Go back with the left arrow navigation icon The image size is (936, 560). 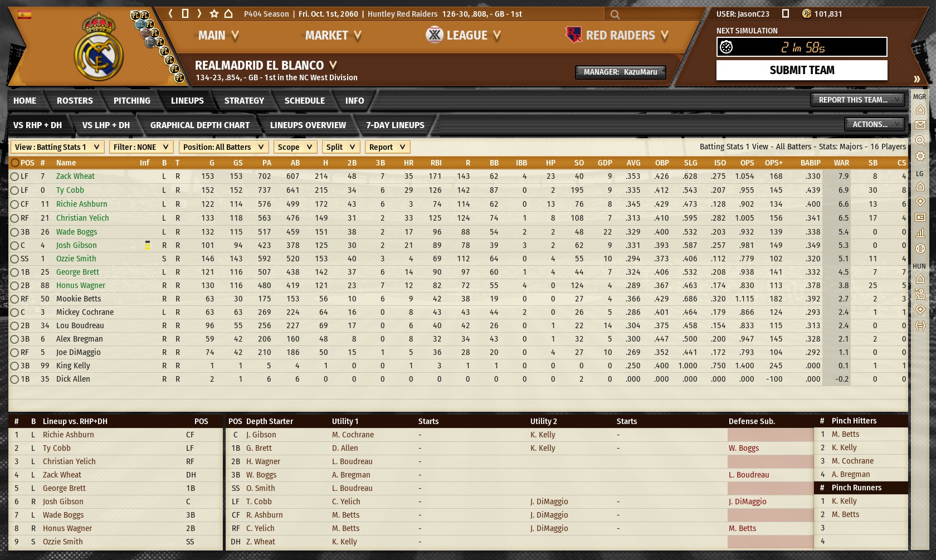[170, 13]
